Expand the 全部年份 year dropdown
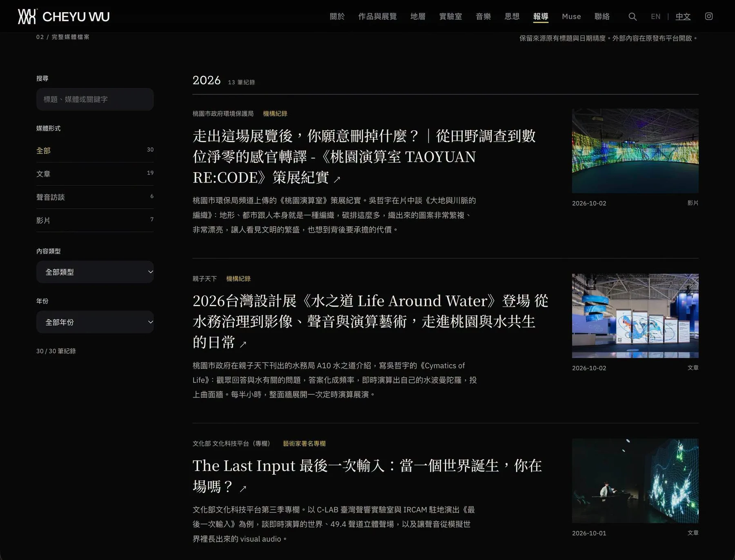The image size is (735, 560). pos(95,322)
